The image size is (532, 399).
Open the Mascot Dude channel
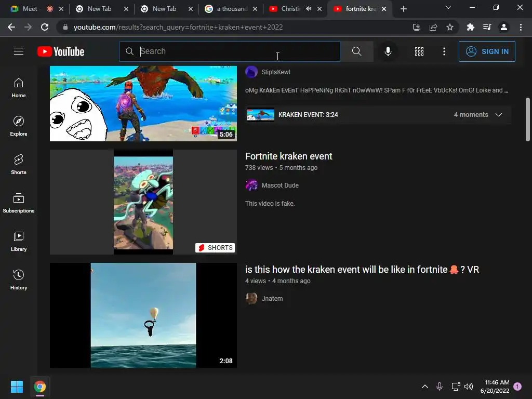tap(280, 185)
